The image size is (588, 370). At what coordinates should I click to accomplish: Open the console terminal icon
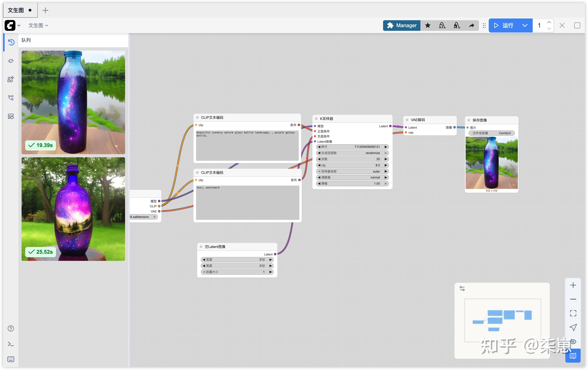click(x=11, y=344)
